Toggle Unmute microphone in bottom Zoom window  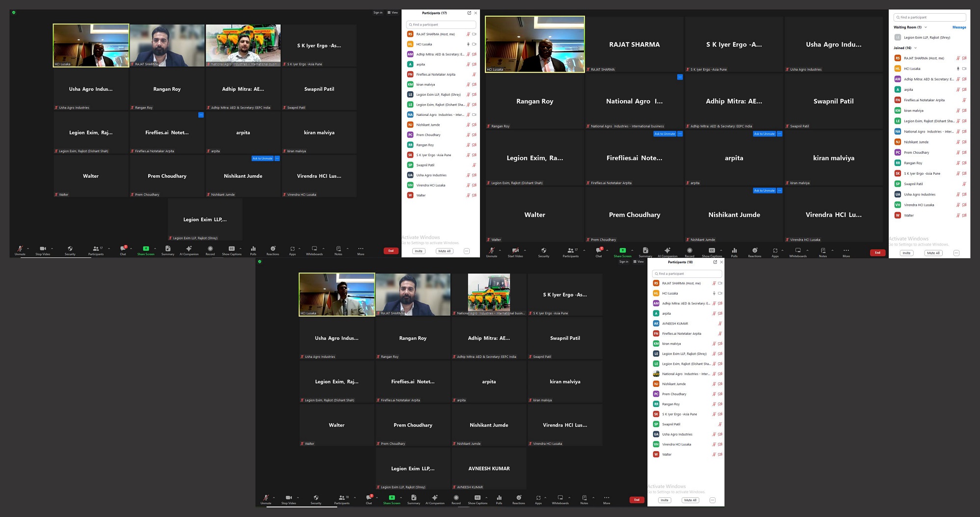(x=265, y=499)
